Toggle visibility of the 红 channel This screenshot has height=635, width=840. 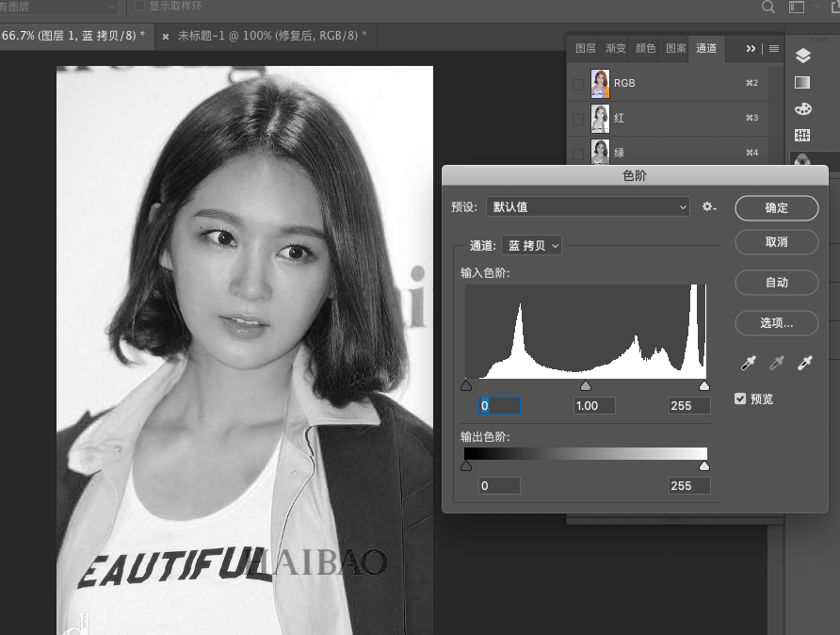click(577, 119)
